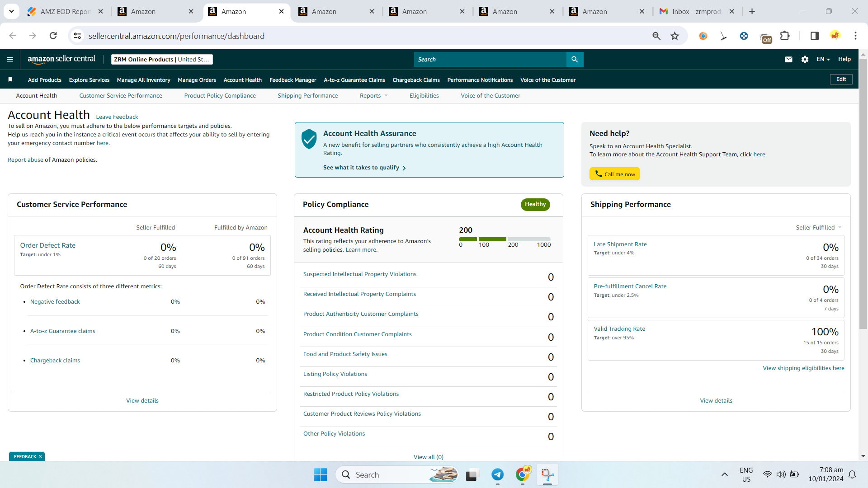
Task: Open Snipping Tool from the taskbar
Action: pos(547,474)
